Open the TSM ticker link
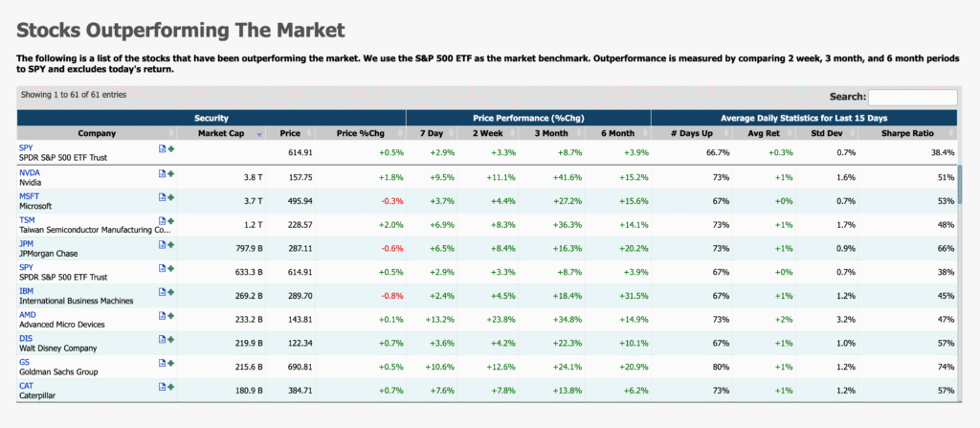The image size is (980, 428). [27, 219]
